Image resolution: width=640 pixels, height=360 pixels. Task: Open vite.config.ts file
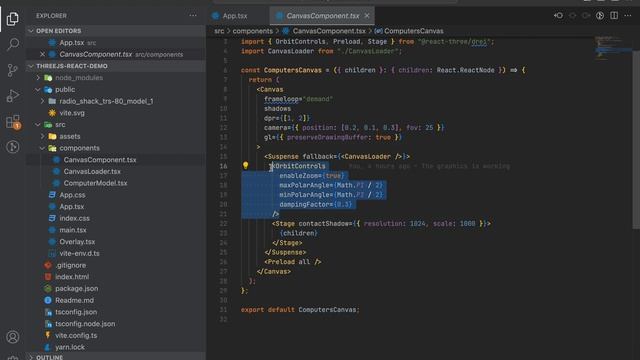pyautogui.click(x=76, y=336)
